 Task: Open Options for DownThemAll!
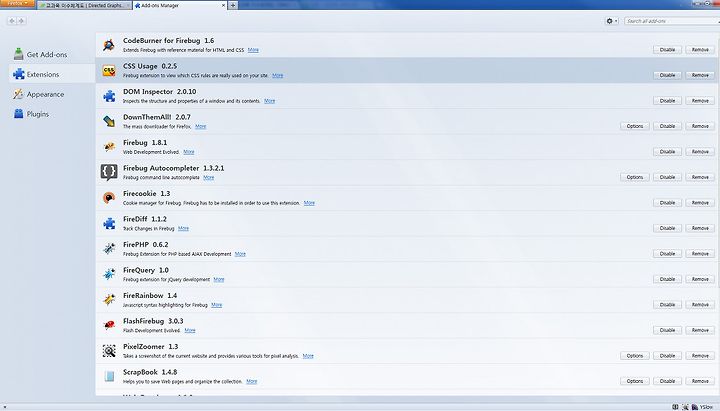pyautogui.click(x=635, y=126)
